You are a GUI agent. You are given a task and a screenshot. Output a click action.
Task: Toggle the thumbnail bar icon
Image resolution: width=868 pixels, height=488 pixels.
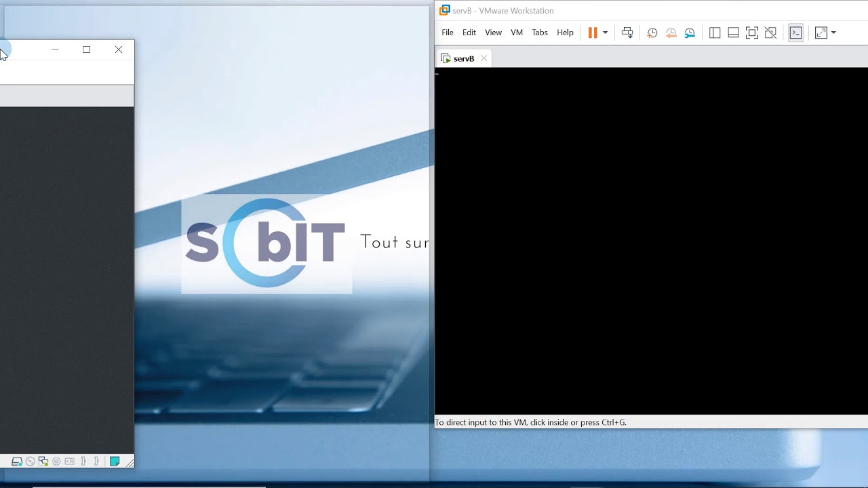(733, 33)
